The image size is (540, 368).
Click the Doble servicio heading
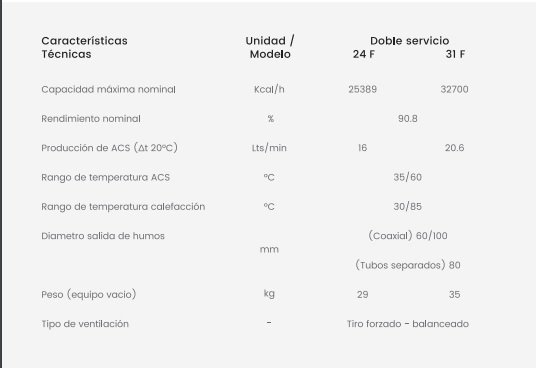click(x=409, y=41)
